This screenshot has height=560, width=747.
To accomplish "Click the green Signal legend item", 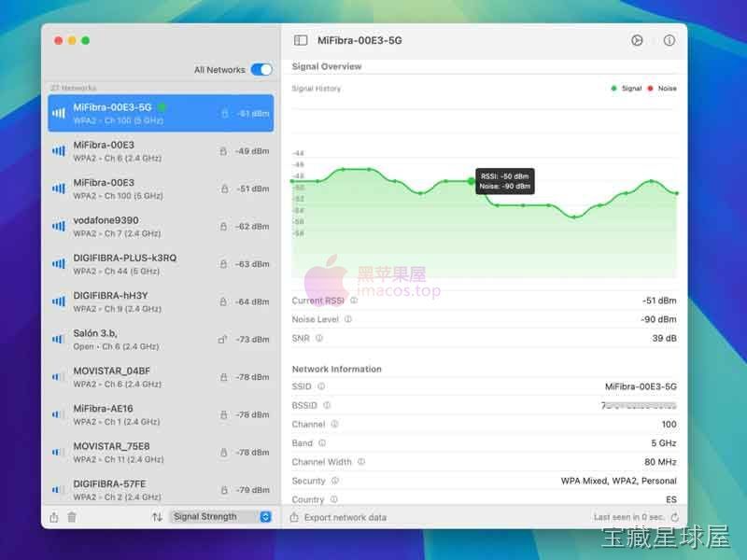I will tap(627, 88).
